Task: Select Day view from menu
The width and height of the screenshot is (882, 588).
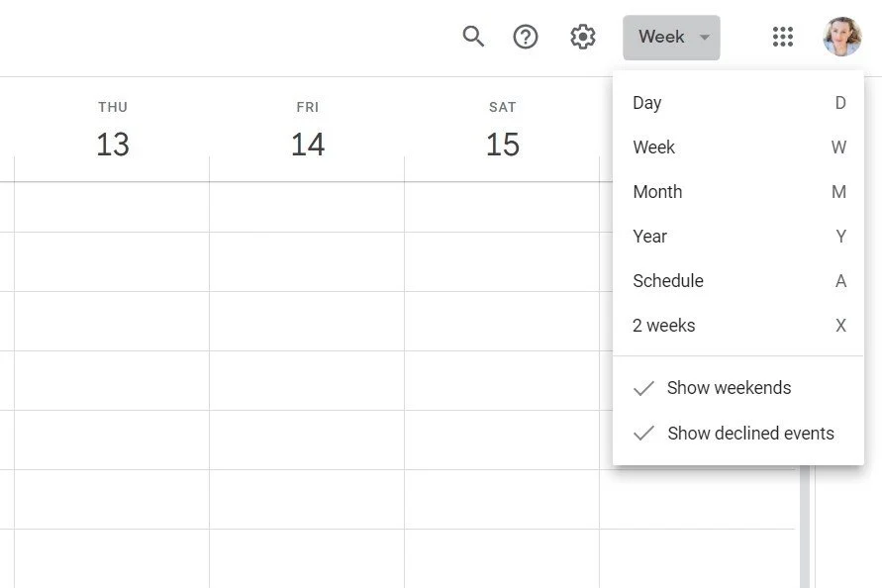Action: click(647, 103)
